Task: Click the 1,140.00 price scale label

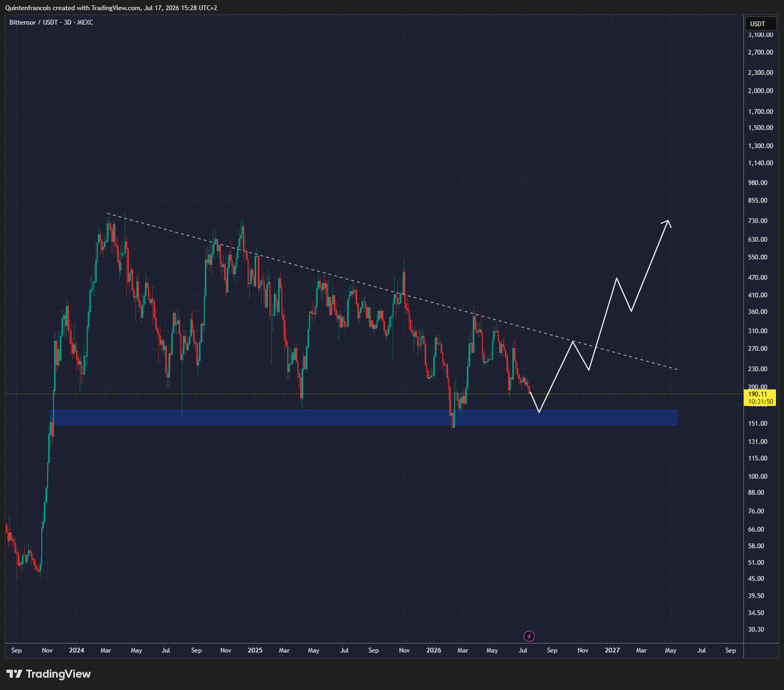Action: point(761,163)
